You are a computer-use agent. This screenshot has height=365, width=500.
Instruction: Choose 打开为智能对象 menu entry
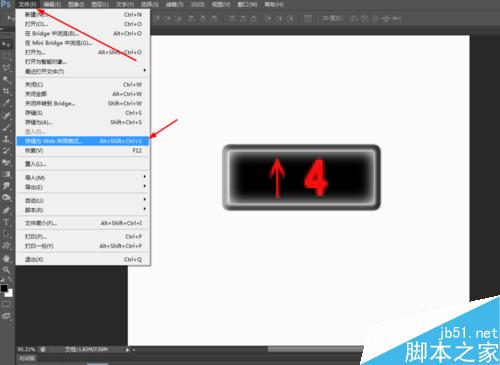point(83,62)
